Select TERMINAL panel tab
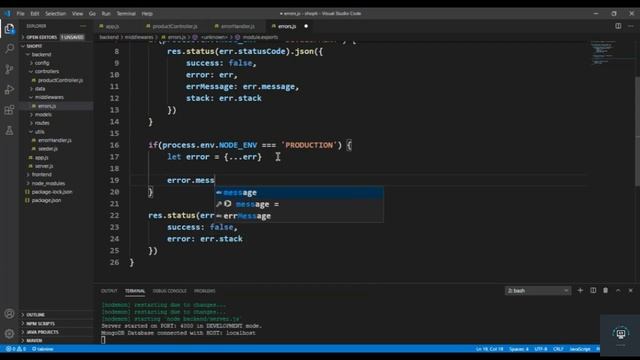 tap(135, 291)
